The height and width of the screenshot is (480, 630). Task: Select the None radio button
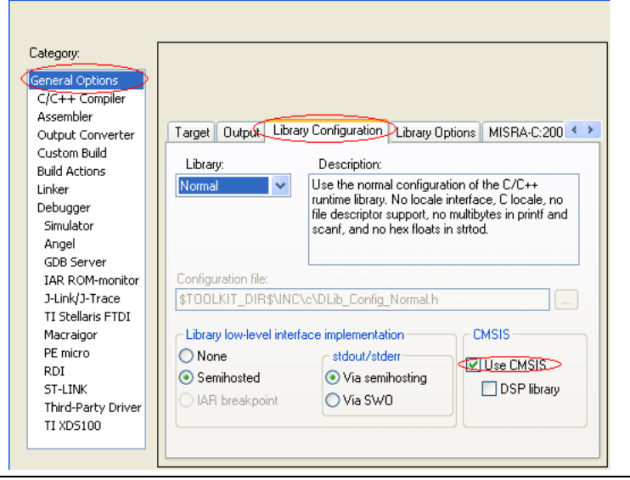[186, 356]
